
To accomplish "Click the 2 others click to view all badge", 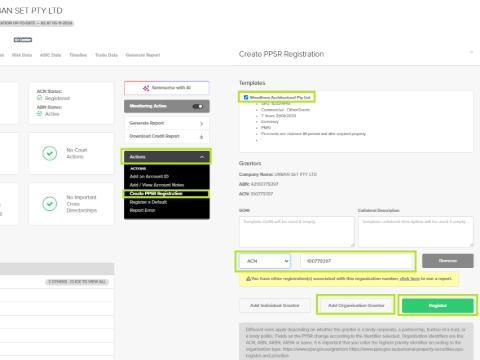I will click(x=77, y=282).
